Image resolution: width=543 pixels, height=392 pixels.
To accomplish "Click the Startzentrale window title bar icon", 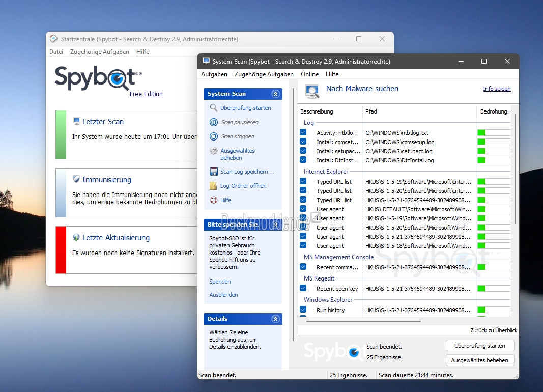I will pos(53,39).
